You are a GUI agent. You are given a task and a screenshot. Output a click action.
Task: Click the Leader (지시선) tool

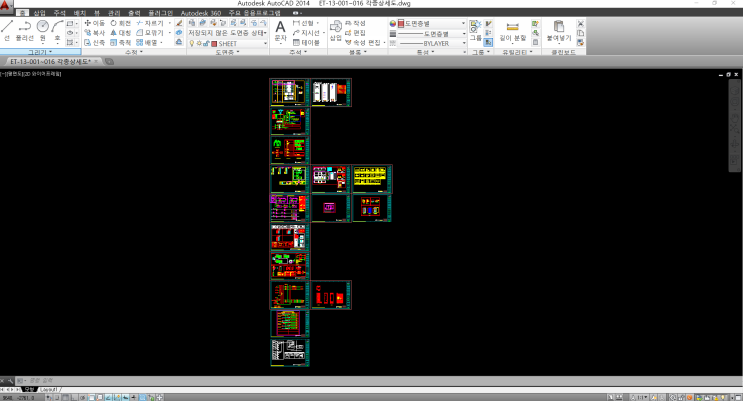pyautogui.click(x=306, y=33)
